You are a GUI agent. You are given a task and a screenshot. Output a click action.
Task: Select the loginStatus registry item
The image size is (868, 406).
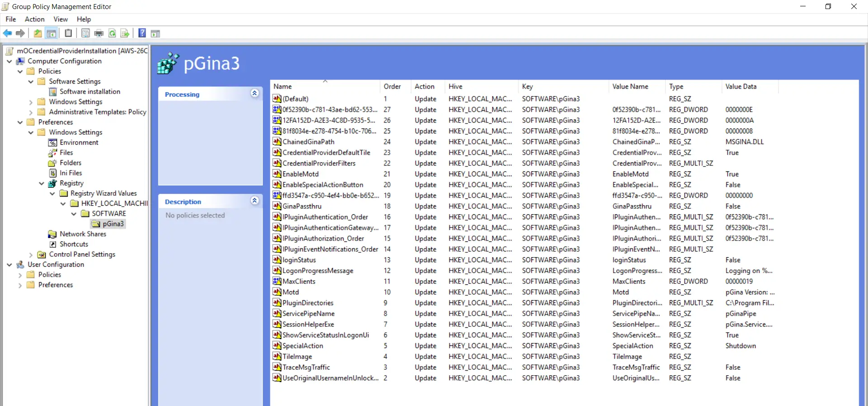299,260
